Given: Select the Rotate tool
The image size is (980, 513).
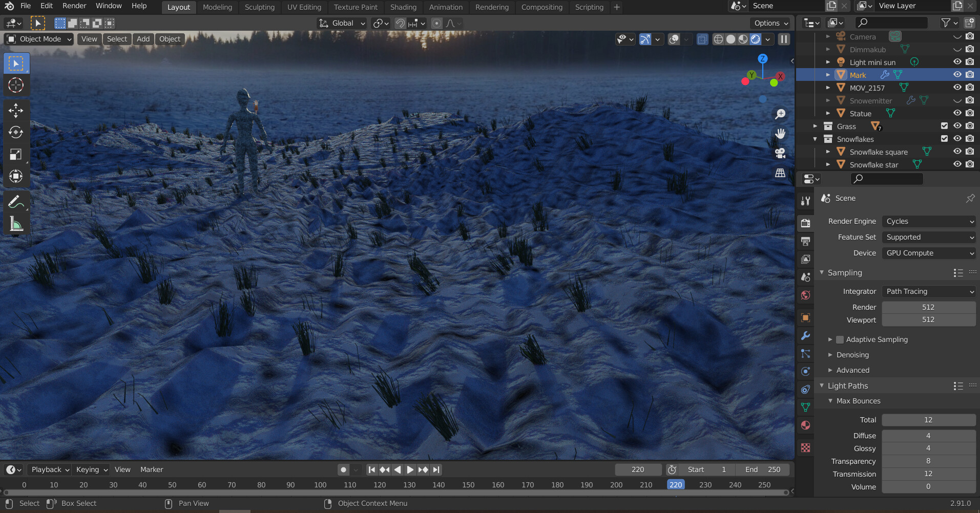Looking at the screenshot, I should coord(16,132).
